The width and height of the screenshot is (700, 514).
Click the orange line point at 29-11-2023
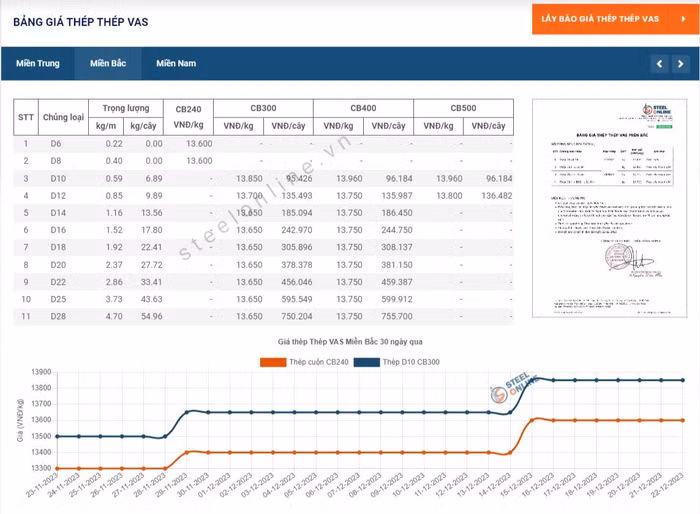187,454
